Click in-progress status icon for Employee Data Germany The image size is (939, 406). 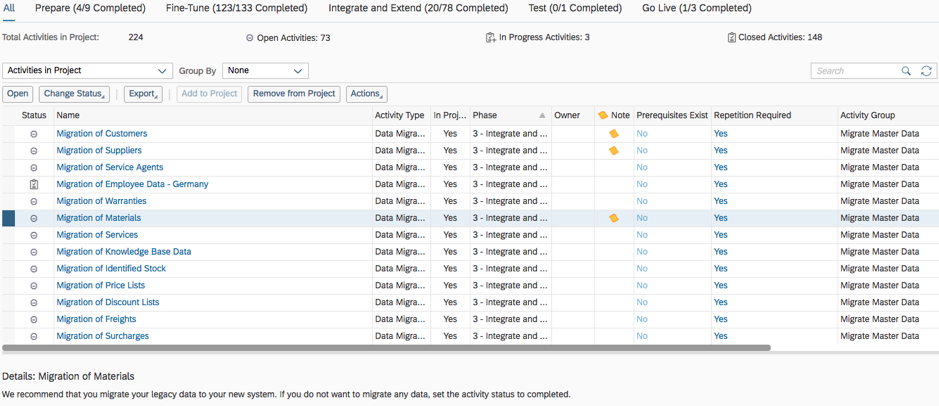pos(34,184)
